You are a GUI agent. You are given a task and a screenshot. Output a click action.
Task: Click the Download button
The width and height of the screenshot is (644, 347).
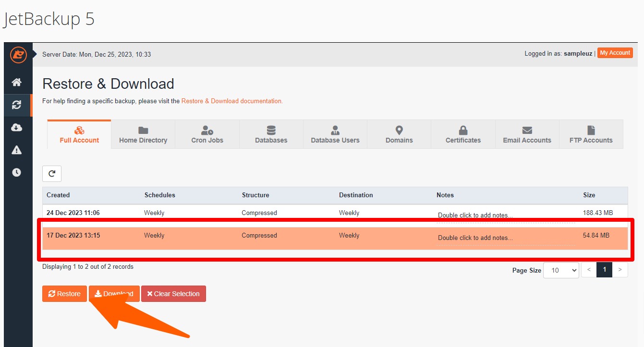click(x=114, y=294)
